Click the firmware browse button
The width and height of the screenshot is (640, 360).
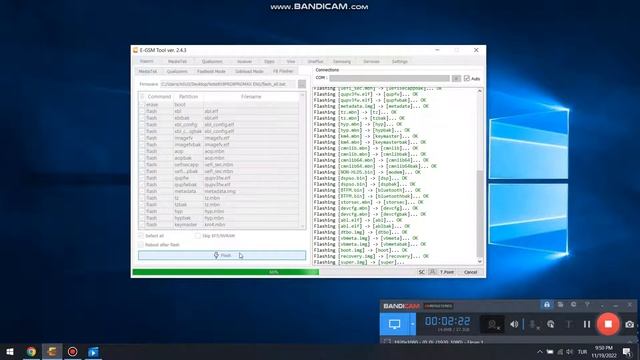(302, 84)
